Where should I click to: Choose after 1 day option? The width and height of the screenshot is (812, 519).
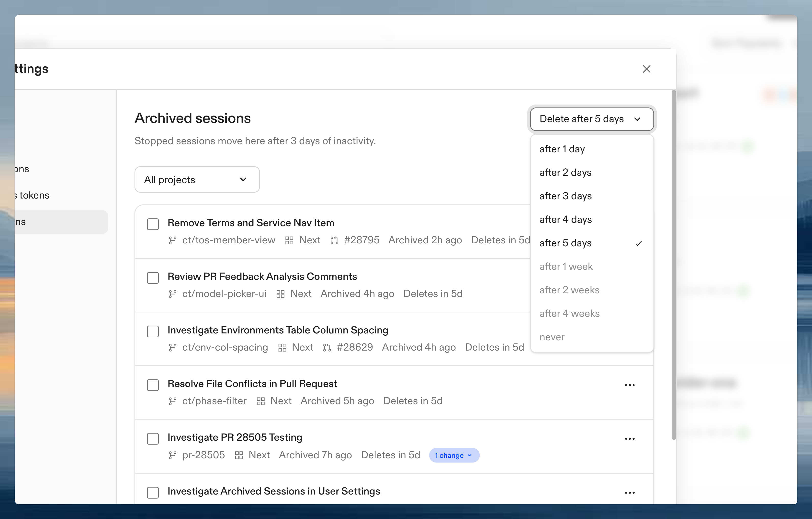(591, 149)
